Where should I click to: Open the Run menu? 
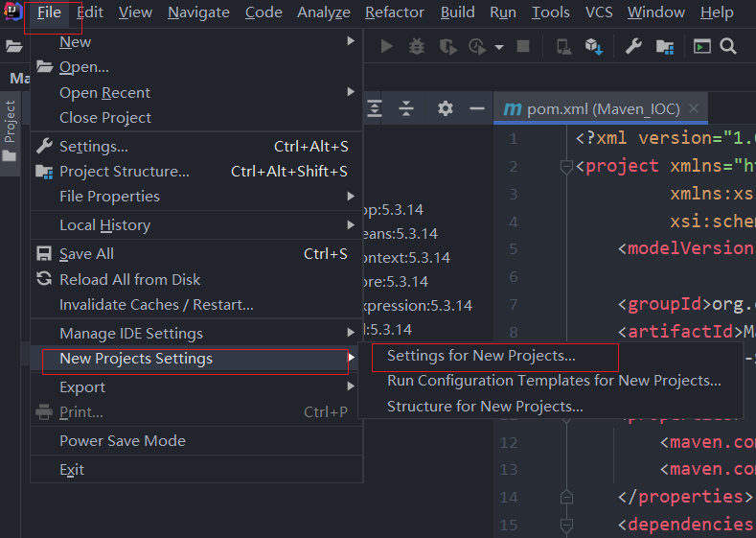(x=503, y=12)
